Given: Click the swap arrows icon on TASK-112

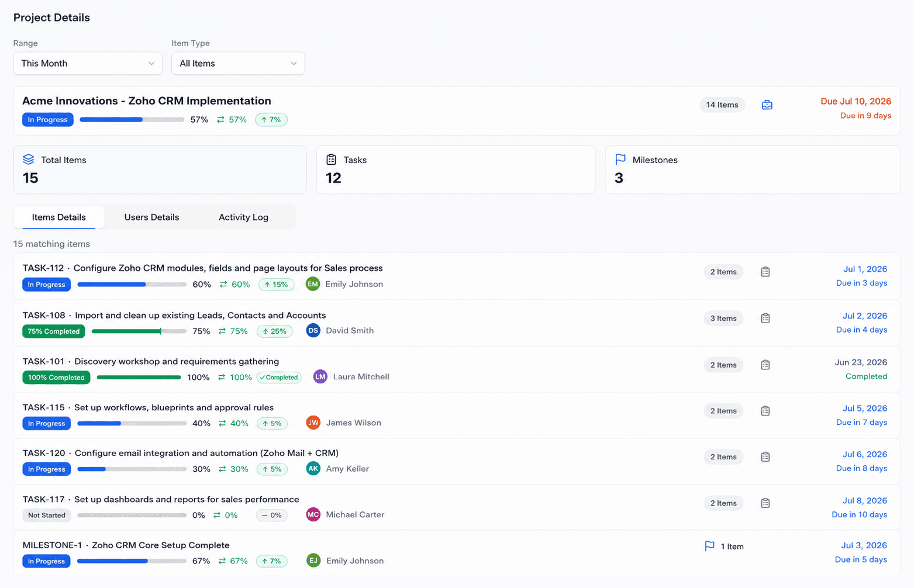Looking at the screenshot, I should (x=223, y=285).
